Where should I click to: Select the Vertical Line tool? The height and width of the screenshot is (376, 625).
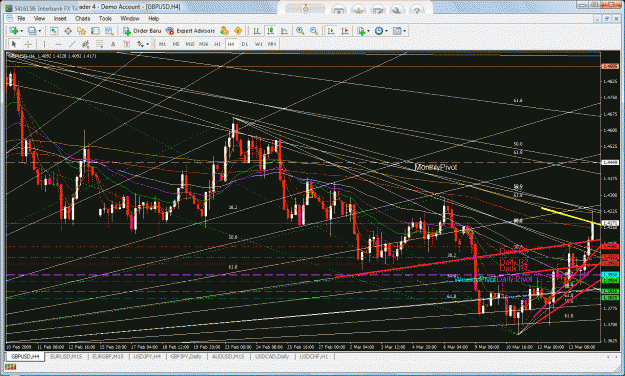[x=44, y=44]
